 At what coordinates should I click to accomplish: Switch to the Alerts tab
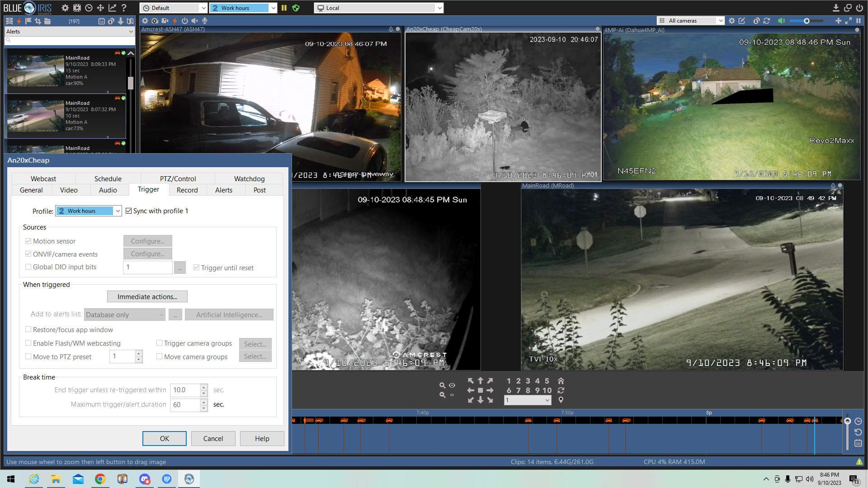[x=224, y=190]
